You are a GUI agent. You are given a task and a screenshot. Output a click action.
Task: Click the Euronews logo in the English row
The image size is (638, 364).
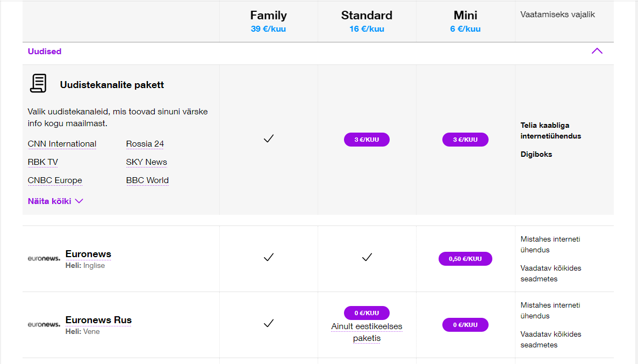pyautogui.click(x=44, y=258)
